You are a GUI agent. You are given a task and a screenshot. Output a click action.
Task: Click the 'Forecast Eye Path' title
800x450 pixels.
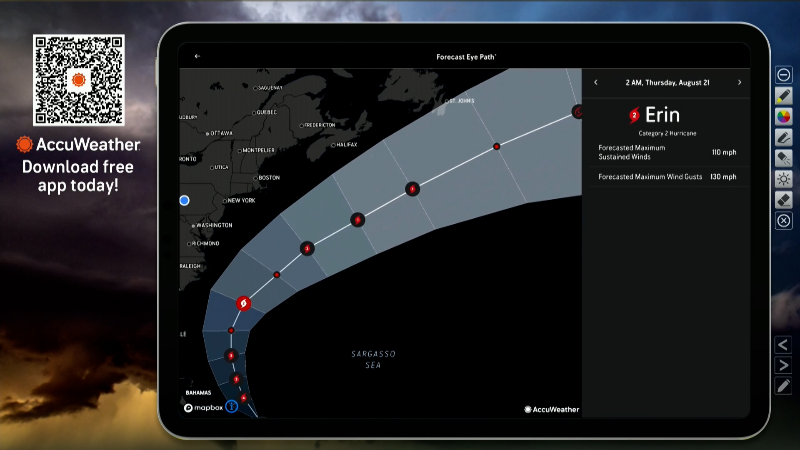pyautogui.click(x=466, y=57)
